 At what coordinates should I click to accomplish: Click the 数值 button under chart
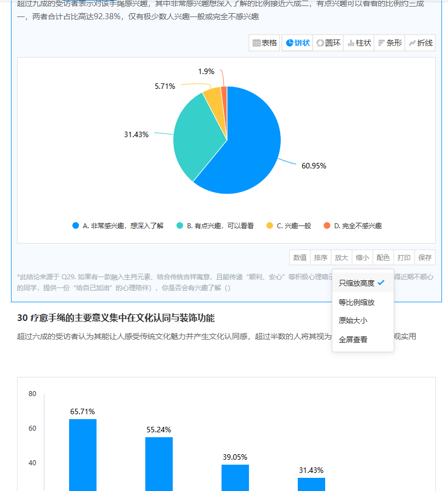pos(300,257)
